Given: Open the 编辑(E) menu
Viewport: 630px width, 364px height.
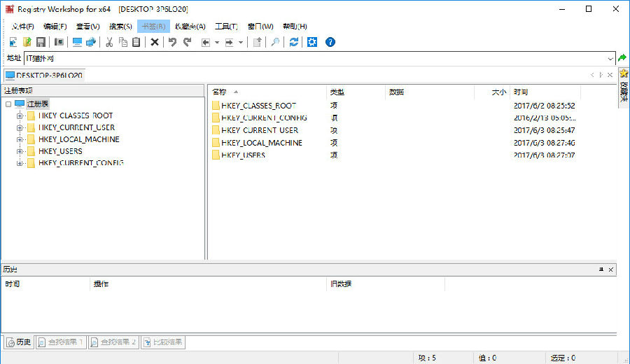Looking at the screenshot, I should (x=55, y=27).
